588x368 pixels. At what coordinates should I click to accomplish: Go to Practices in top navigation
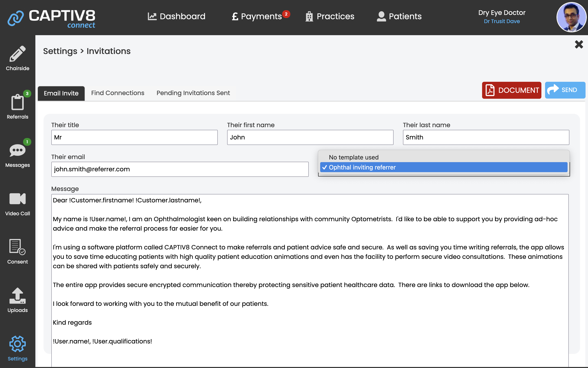pos(330,16)
